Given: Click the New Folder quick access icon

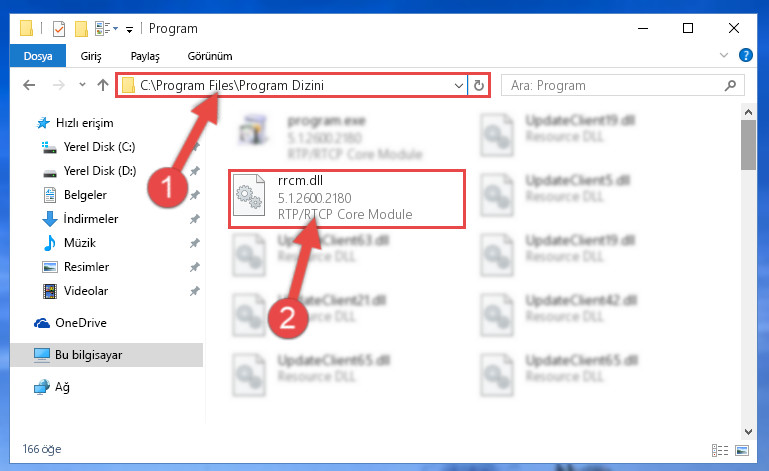Looking at the screenshot, I should coord(81,28).
